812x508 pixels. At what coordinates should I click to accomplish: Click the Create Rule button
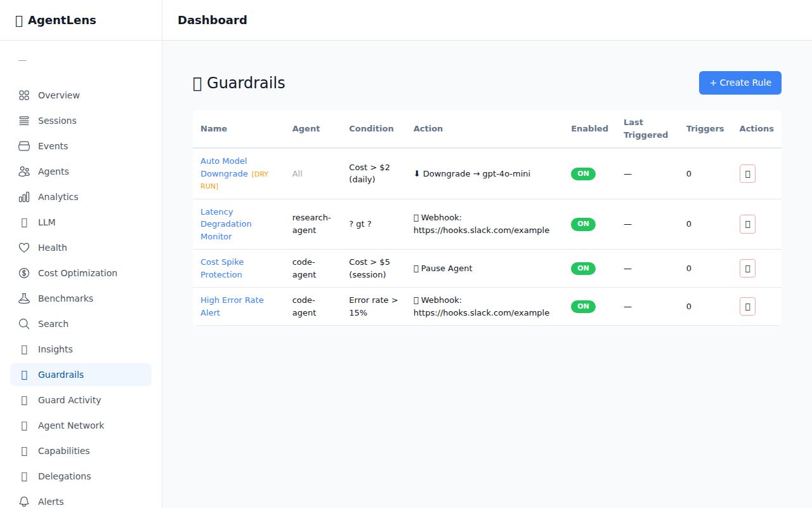[x=740, y=83]
